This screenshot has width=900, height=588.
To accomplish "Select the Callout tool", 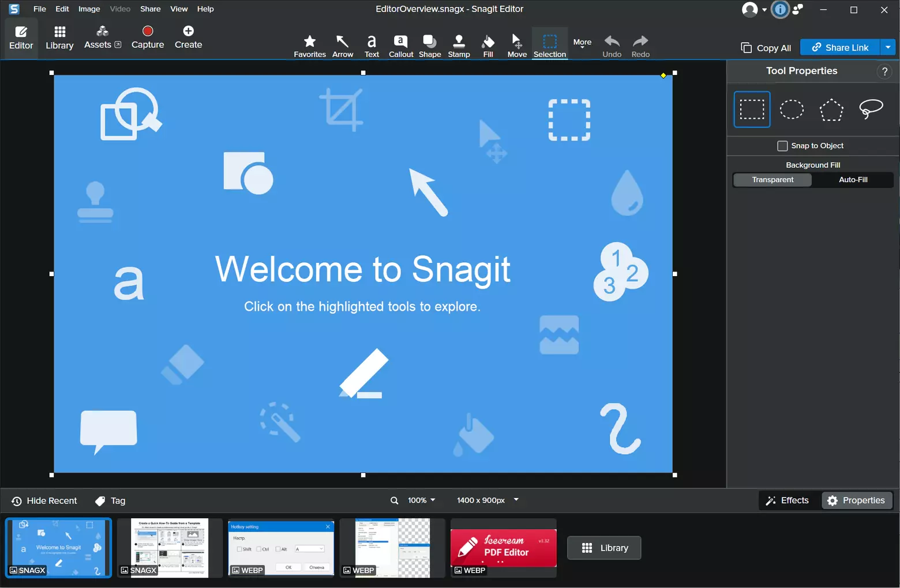I will tap(401, 46).
